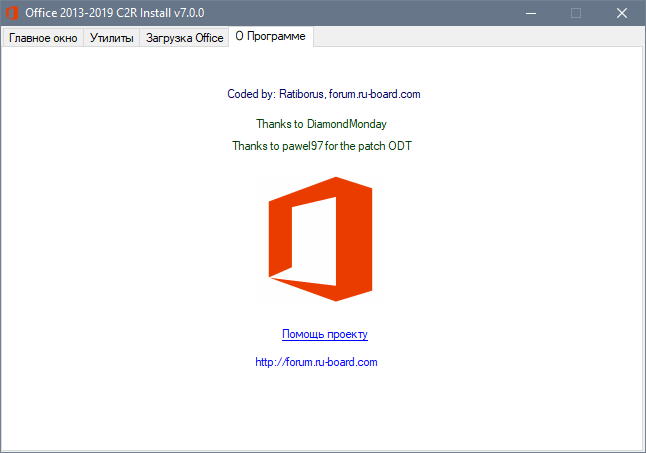The image size is (646, 453).
Task: Close the Office C2R Install window
Action: 622,13
